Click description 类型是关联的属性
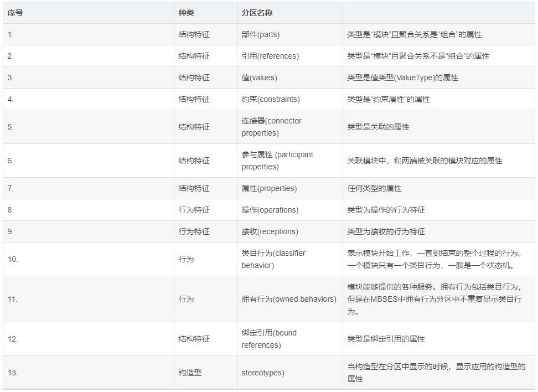 click(x=439, y=127)
